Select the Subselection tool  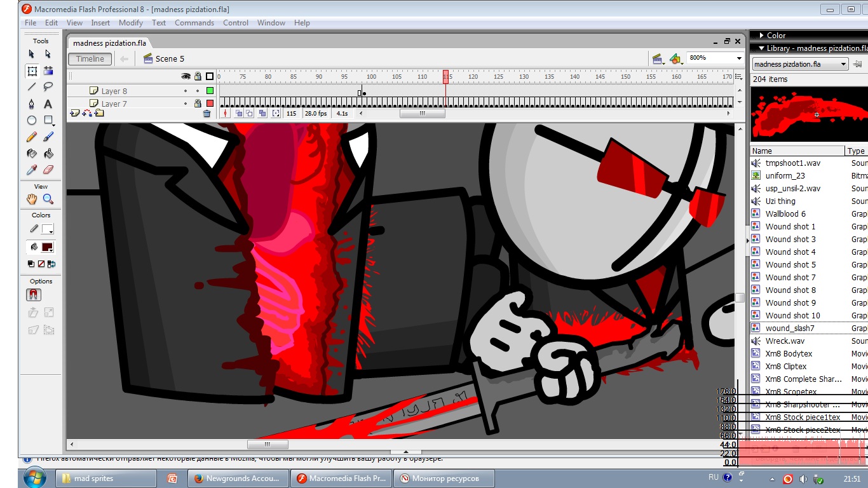coord(48,54)
